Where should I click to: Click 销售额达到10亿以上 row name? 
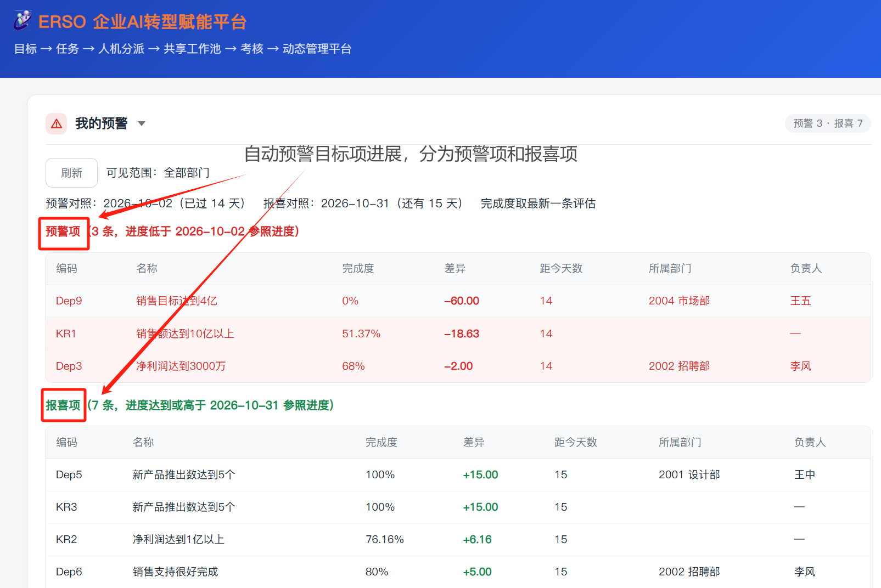pyautogui.click(x=185, y=333)
